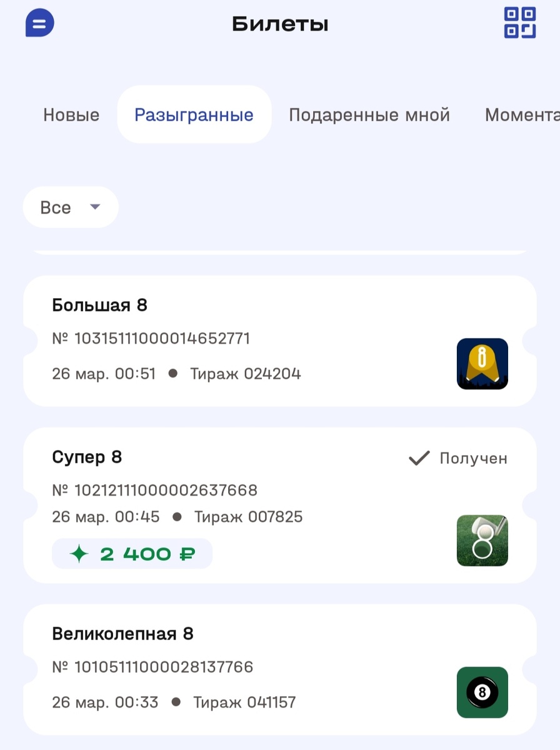Select the Разыгранные tab
This screenshot has height=750, width=560.
click(x=194, y=114)
